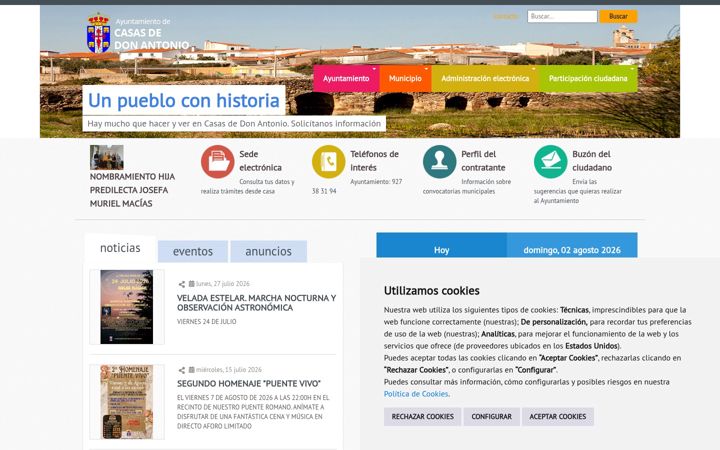Expand the Administración electrónica menu

pos(485,79)
